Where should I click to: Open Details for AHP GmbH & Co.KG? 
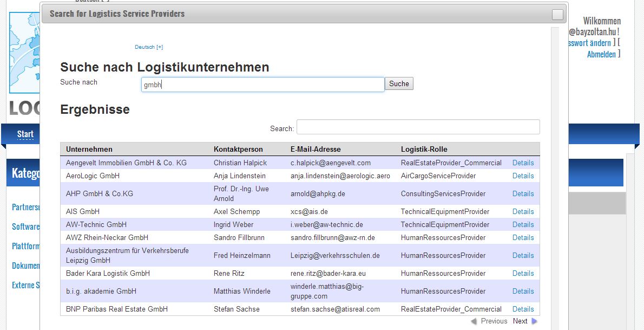pyautogui.click(x=523, y=194)
